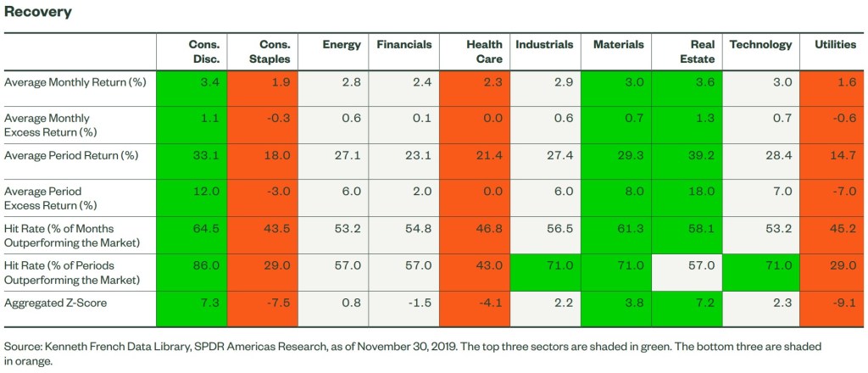
Task: Select the Materials Z-Score cell 3.8
Action: [x=633, y=303]
